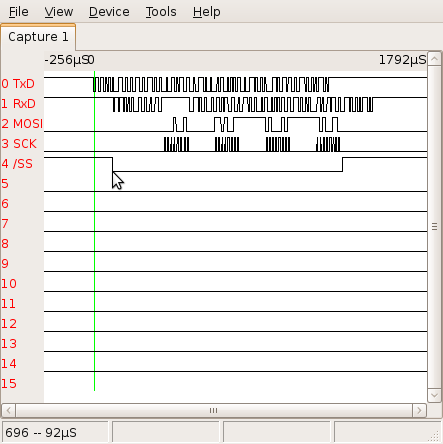Select the 1 RxD channel label
The height and width of the screenshot is (444, 443).
pyautogui.click(x=18, y=104)
